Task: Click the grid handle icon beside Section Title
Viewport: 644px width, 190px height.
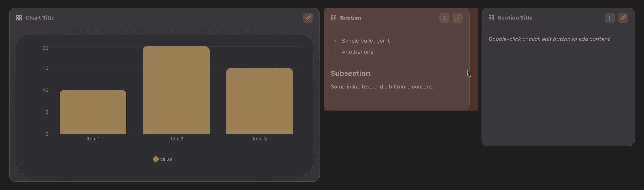Action: tap(491, 17)
